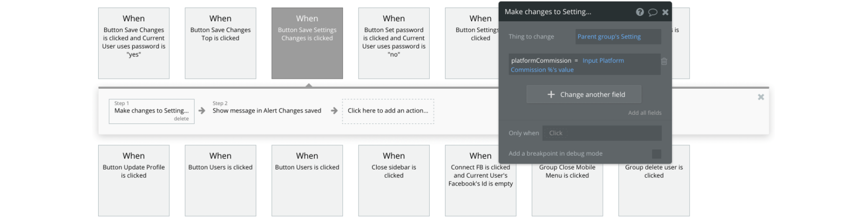868x224 pixels.
Task: Open help for Make changes to Setting
Action: tap(640, 12)
